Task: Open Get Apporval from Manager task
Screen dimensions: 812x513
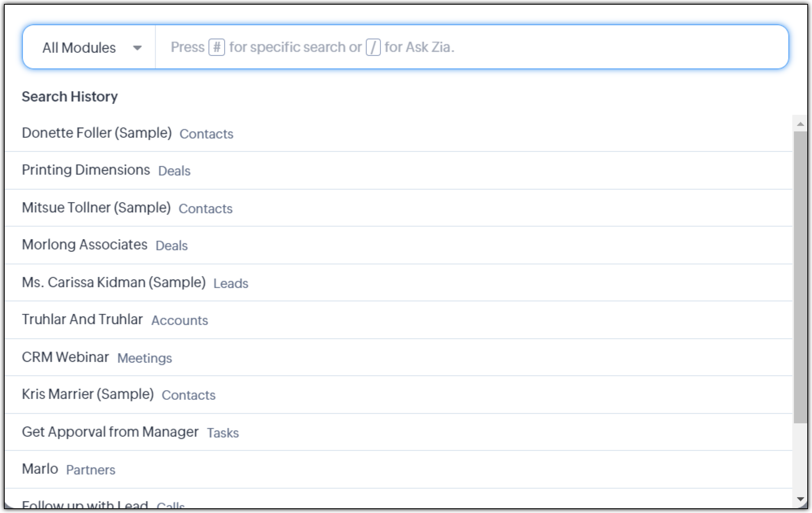Action: tap(110, 432)
